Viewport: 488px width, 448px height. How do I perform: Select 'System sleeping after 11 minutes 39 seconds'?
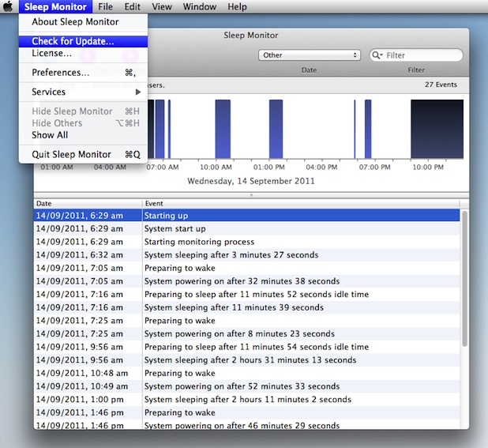coord(247,307)
